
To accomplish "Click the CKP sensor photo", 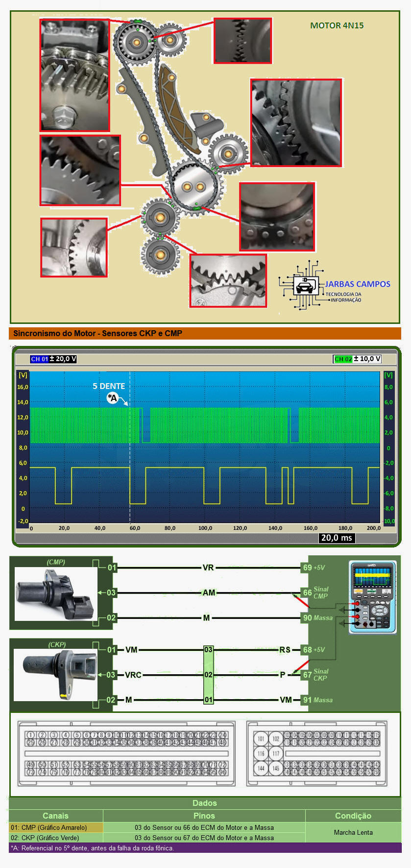I will pyautogui.click(x=55, y=675).
